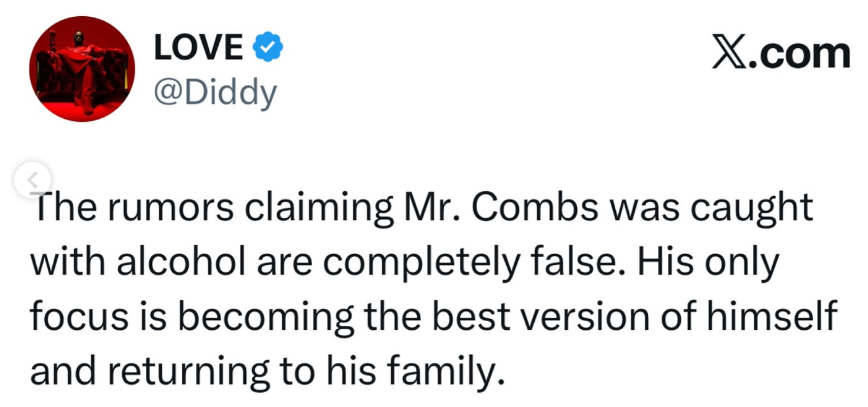Open the @Diddy handle link
The width and height of the screenshot is (868, 407).
click(215, 92)
